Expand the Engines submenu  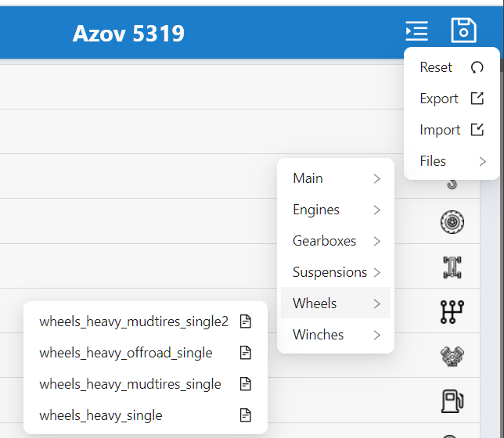[336, 210]
